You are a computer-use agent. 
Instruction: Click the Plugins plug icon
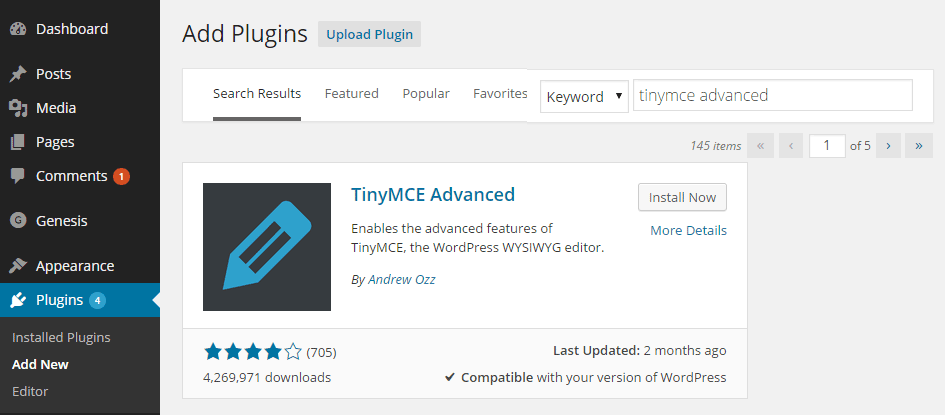pyautogui.click(x=17, y=300)
